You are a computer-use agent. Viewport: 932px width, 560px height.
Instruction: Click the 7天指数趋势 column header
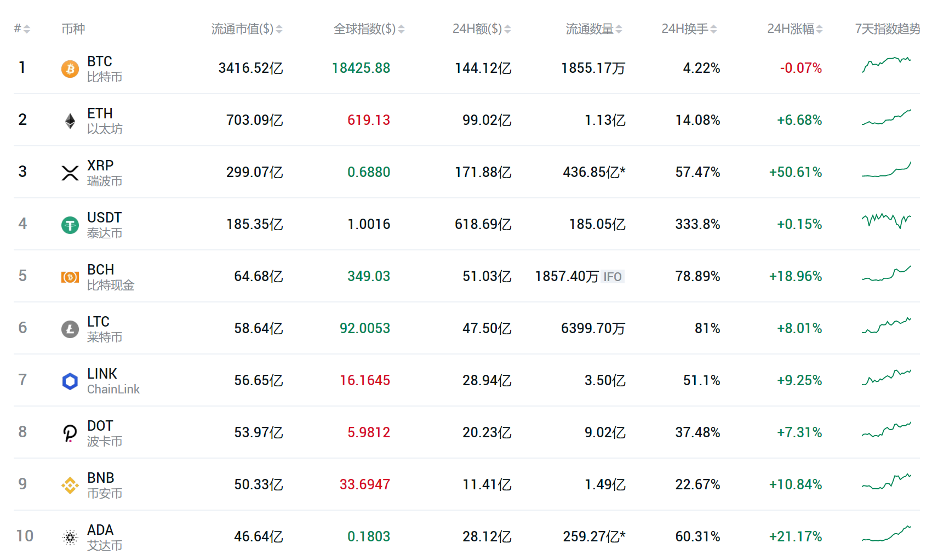pyautogui.click(x=888, y=29)
